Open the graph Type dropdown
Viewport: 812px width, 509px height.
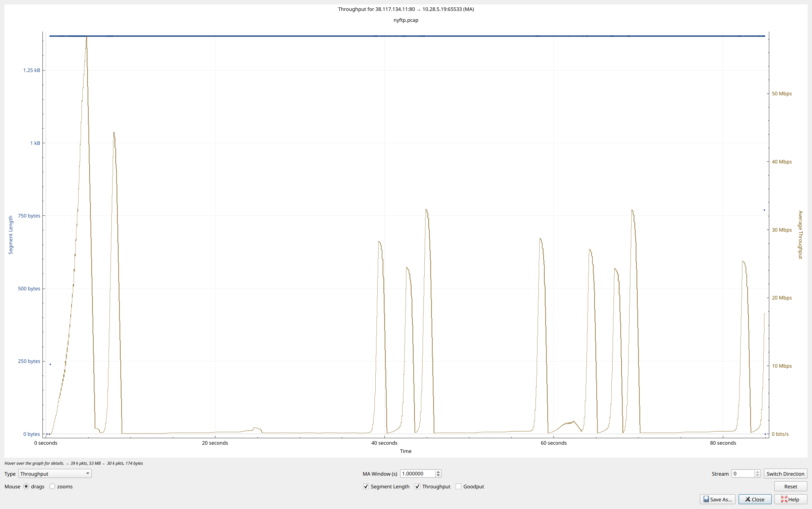coord(55,474)
